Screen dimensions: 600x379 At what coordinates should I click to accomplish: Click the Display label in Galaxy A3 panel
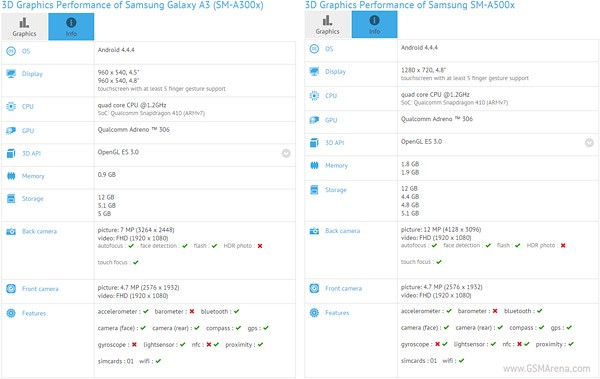(x=32, y=74)
